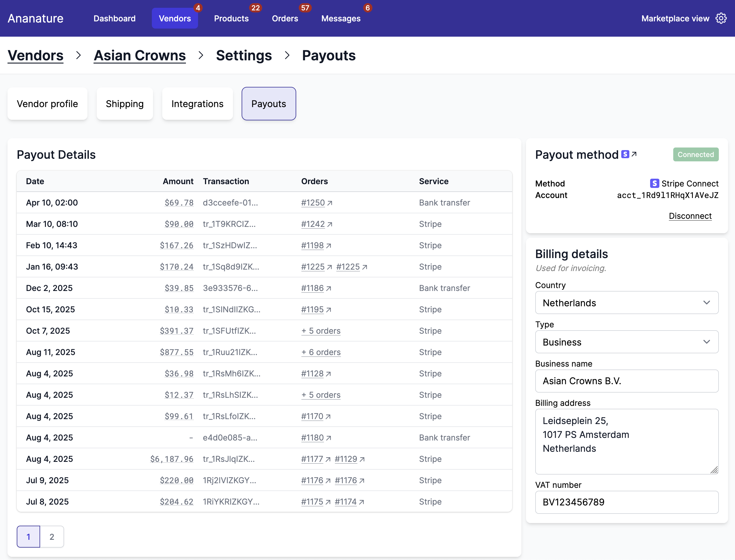Click the red 22 badge on Products
The width and height of the screenshot is (735, 560).
pyautogui.click(x=255, y=8)
